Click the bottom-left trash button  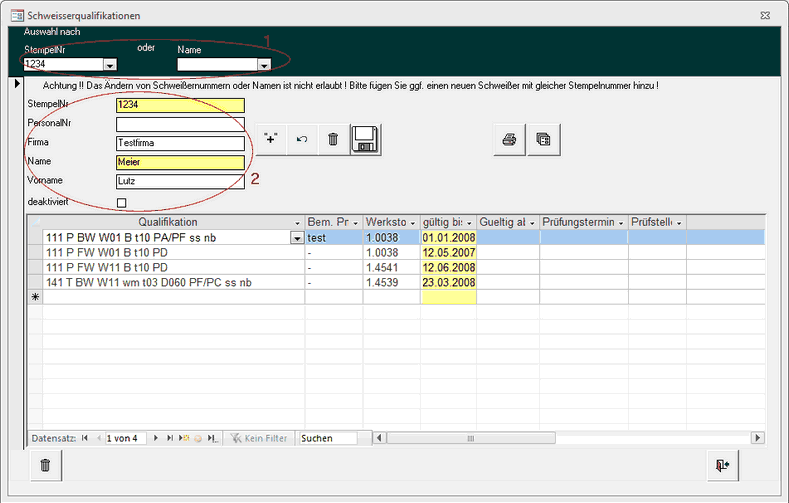coord(45,464)
